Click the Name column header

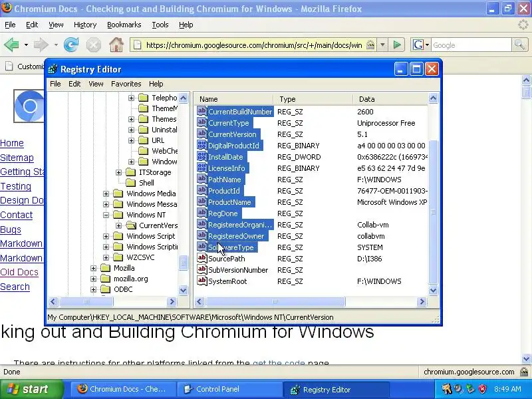point(234,99)
